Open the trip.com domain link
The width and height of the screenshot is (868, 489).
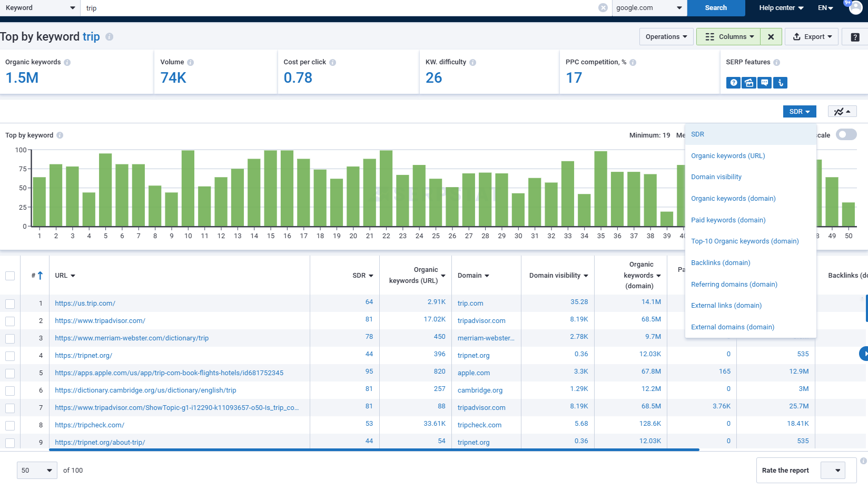(470, 304)
